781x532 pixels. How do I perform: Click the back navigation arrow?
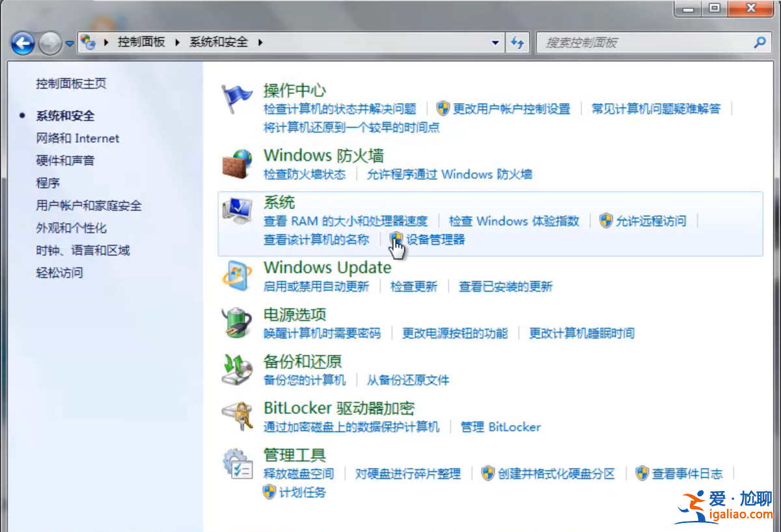tap(21, 42)
